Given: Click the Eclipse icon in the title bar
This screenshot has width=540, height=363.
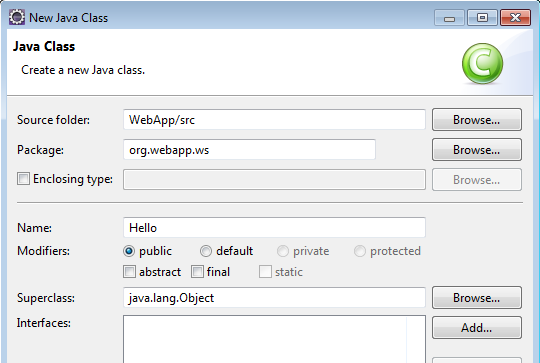Looking at the screenshot, I should coord(17,17).
